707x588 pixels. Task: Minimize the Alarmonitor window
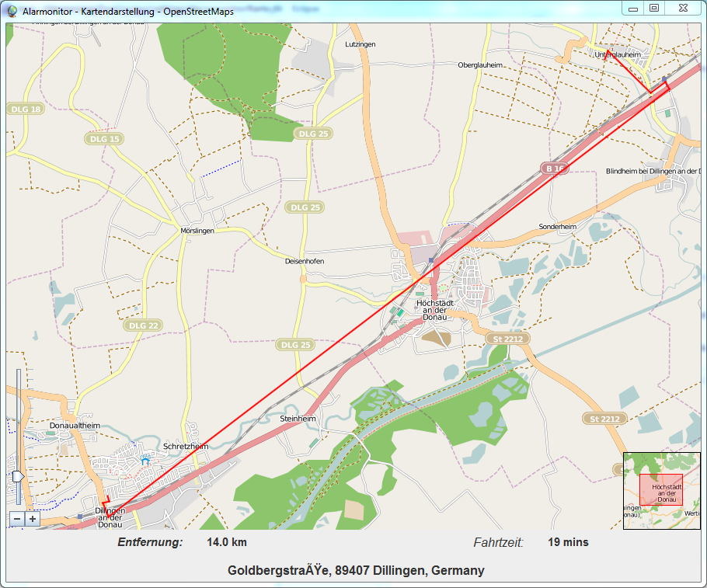pyautogui.click(x=632, y=8)
